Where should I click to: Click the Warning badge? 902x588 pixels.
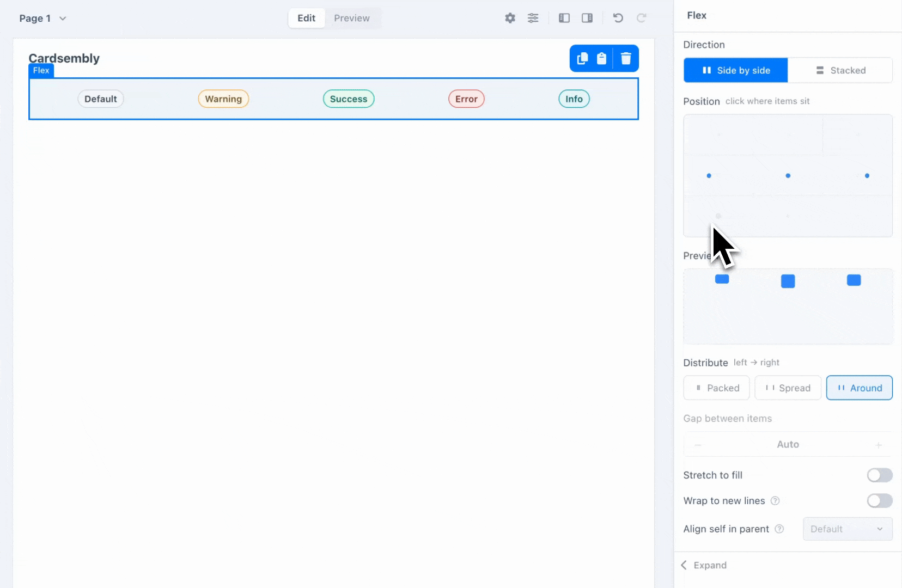pos(223,99)
